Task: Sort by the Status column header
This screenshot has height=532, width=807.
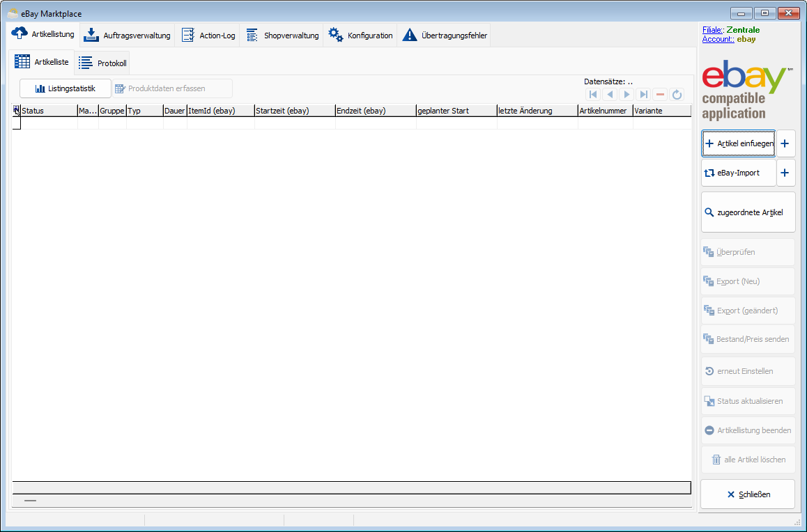Action: click(x=49, y=111)
